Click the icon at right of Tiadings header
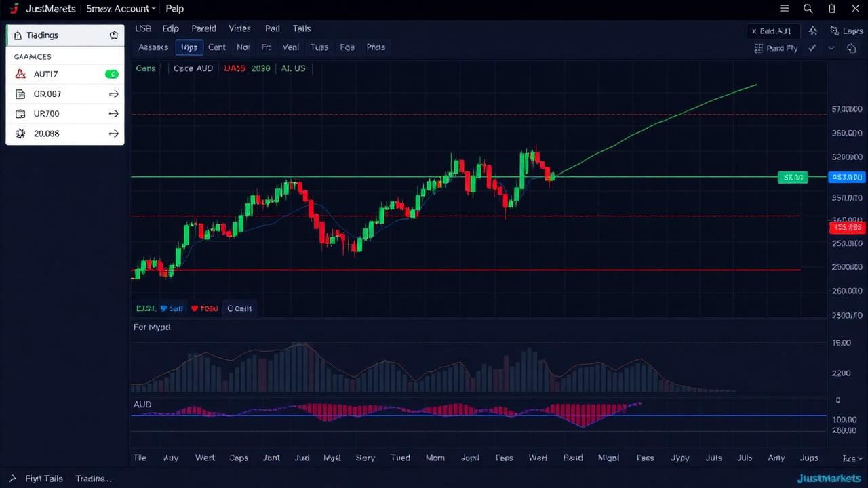The width and height of the screenshot is (868, 488). coord(114,35)
